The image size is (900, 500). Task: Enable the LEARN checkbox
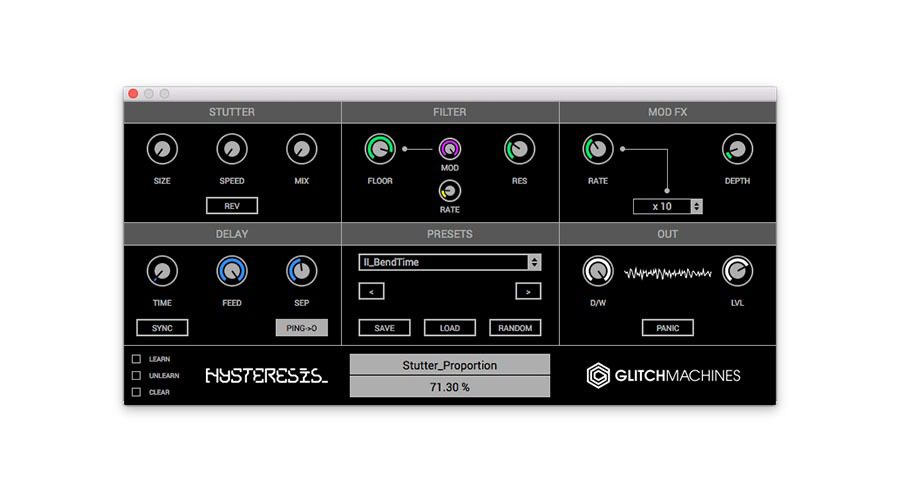point(136,359)
